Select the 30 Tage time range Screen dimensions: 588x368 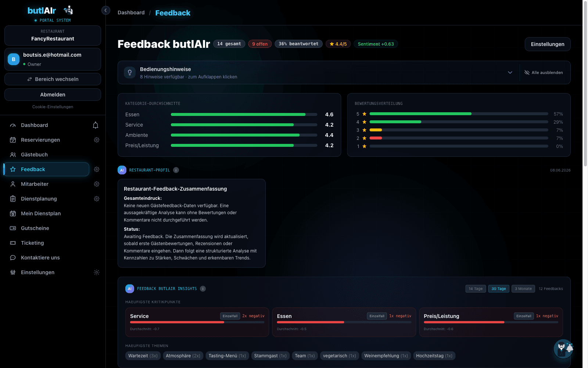click(x=499, y=289)
